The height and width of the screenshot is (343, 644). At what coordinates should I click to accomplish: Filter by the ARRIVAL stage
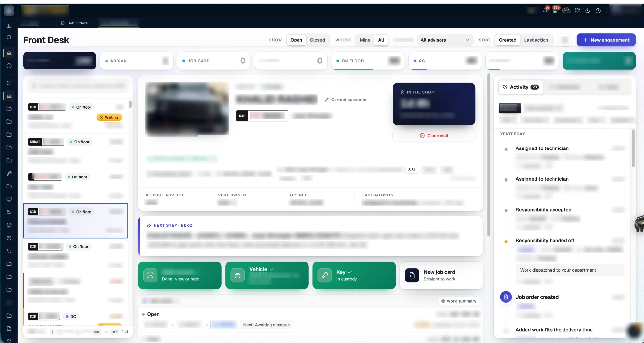pyautogui.click(x=137, y=61)
